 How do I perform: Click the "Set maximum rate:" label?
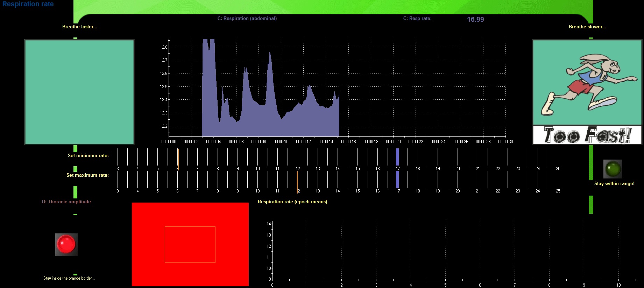click(87, 175)
